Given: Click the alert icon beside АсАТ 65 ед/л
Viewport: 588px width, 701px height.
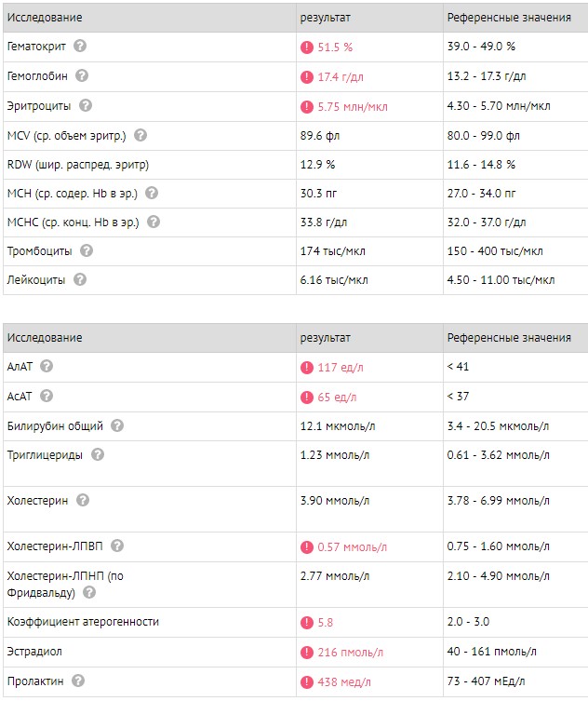Looking at the screenshot, I should tap(306, 398).
